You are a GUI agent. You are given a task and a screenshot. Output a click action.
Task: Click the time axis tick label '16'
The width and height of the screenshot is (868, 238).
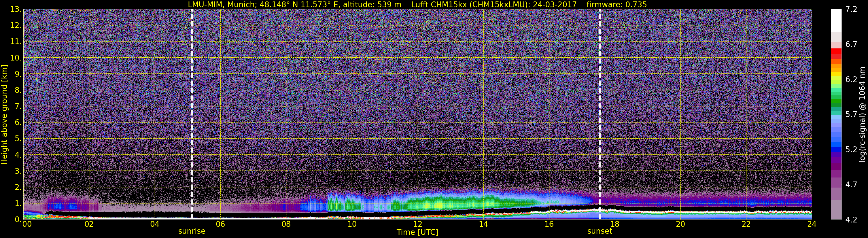coord(549,224)
